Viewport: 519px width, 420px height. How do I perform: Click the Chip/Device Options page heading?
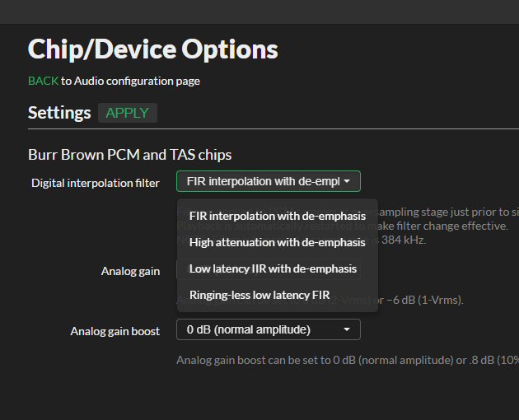[153, 49]
